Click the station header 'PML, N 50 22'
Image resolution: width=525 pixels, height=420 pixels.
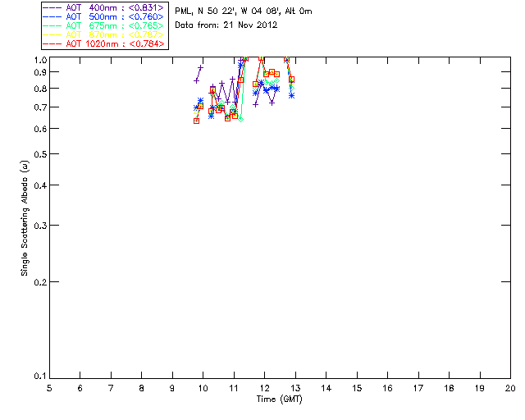pyautogui.click(x=244, y=11)
